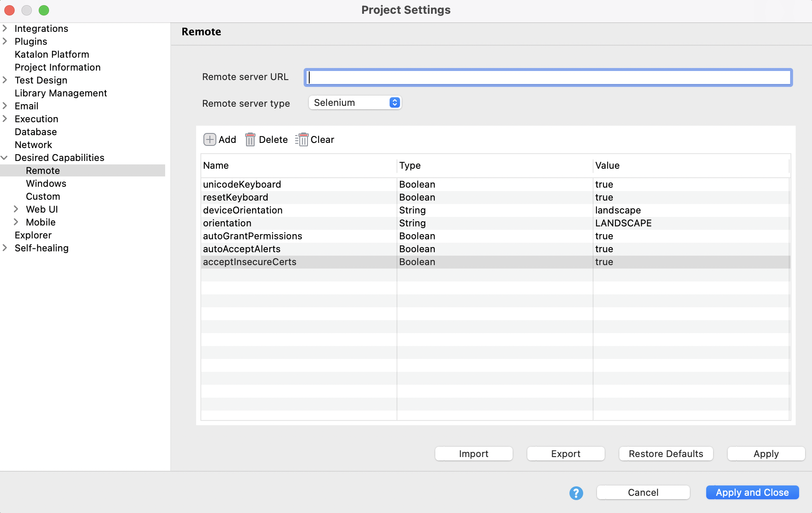This screenshot has width=812, height=513.
Task: Click the Apply button
Action: (766, 454)
